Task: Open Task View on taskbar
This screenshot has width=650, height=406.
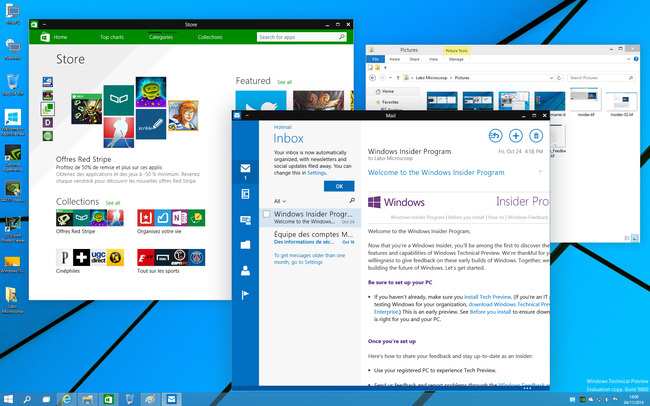Action: [x=46, y=399]
